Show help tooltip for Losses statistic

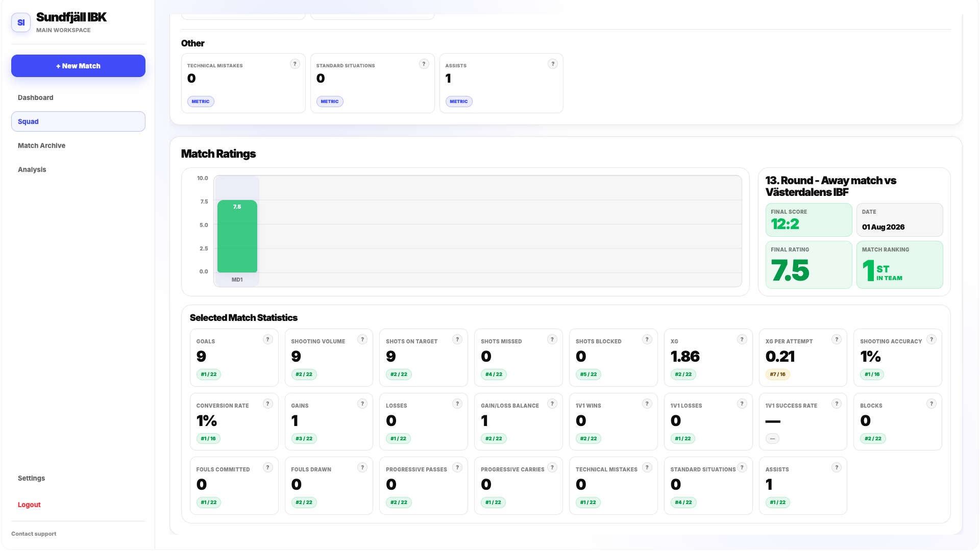457,404
